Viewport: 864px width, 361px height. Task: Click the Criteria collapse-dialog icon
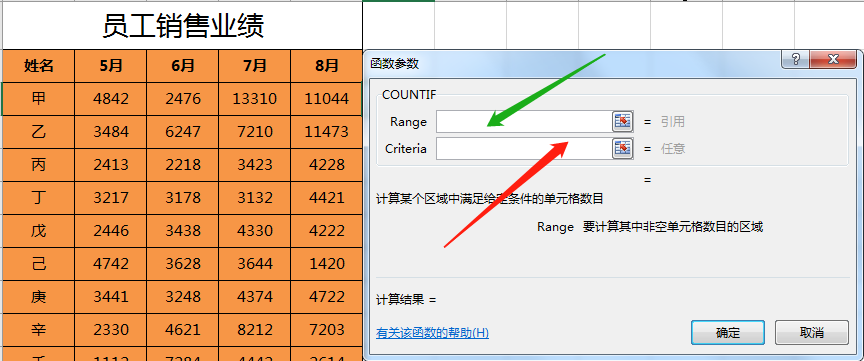(x=623, y=148)
